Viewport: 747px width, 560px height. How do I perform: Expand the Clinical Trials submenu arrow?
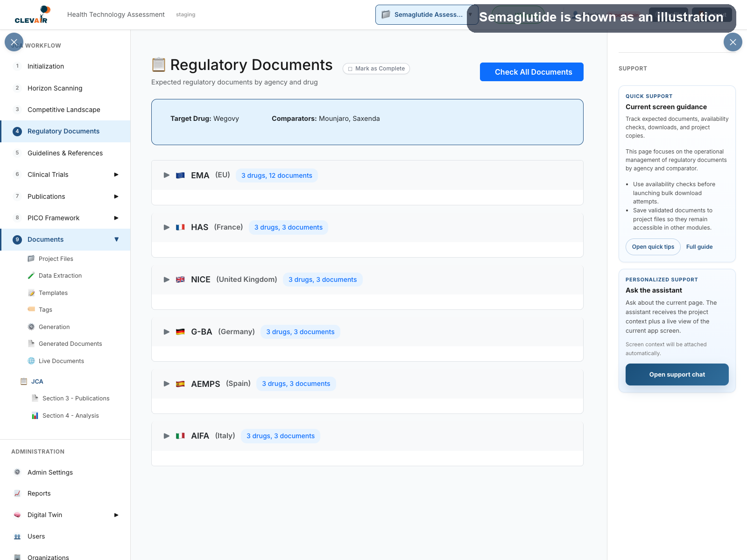tap(116, 175)
